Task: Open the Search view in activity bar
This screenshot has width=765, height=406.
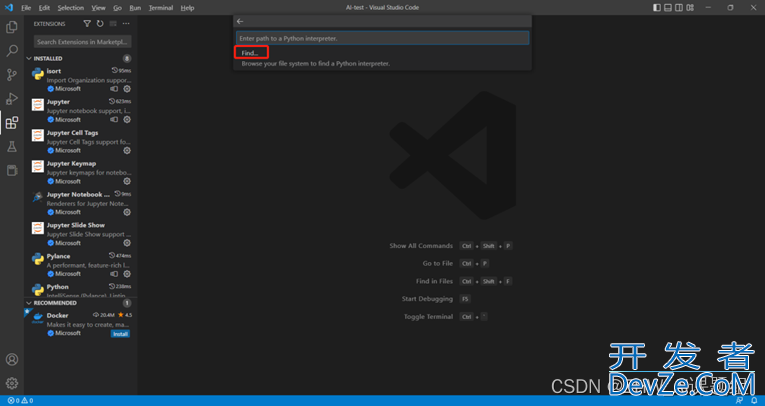Action: click(x=12, y=51)
